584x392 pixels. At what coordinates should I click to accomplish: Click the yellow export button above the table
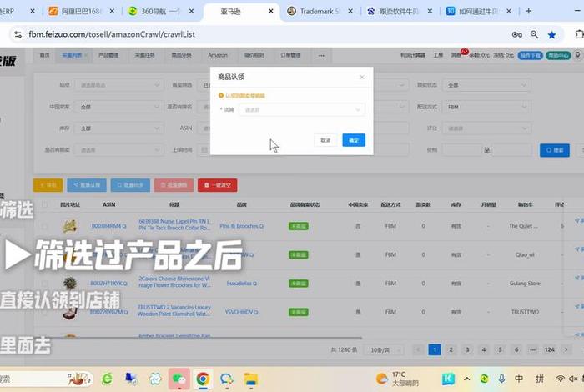[x=48, y=185]
